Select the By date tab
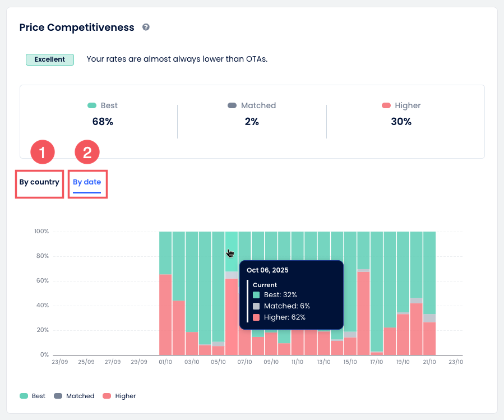504x420 pixels. (87, 182)
